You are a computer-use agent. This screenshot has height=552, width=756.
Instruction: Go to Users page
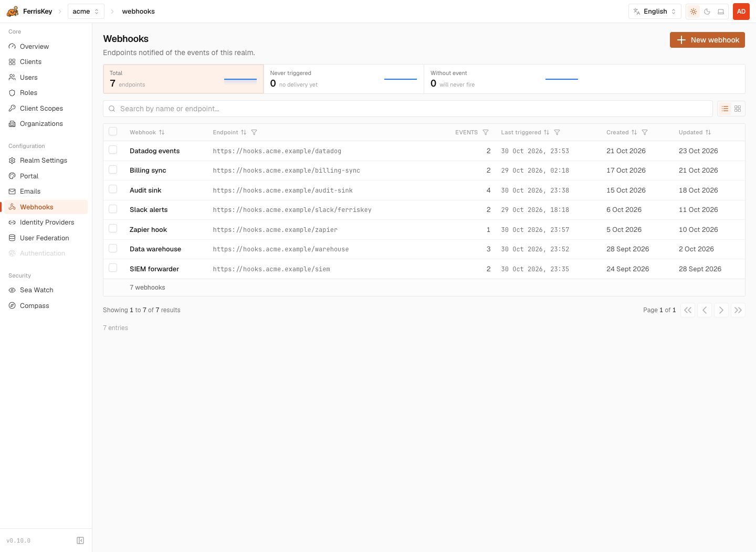(46, 78)
